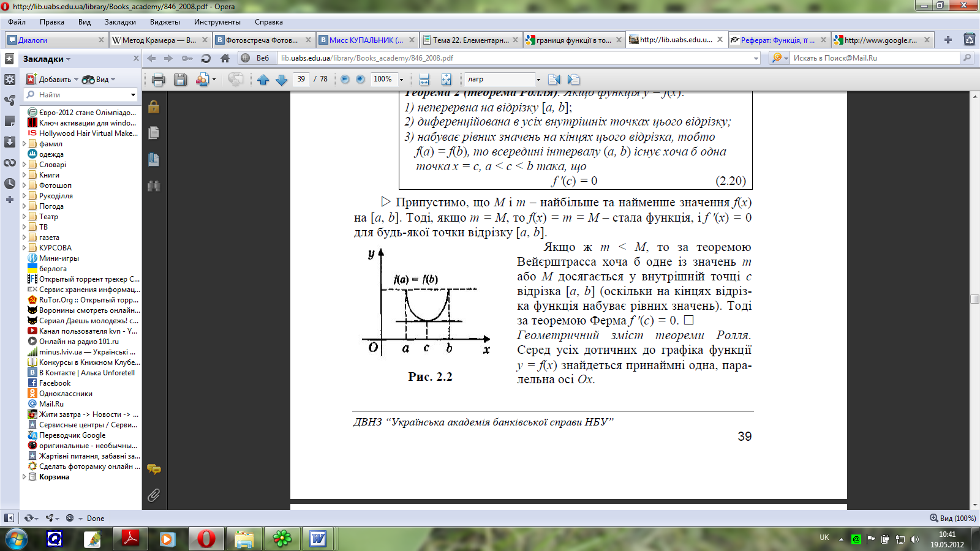Reload the page in Opera
Viewport: 980px width, 551px height.
[x=206, y=58]
